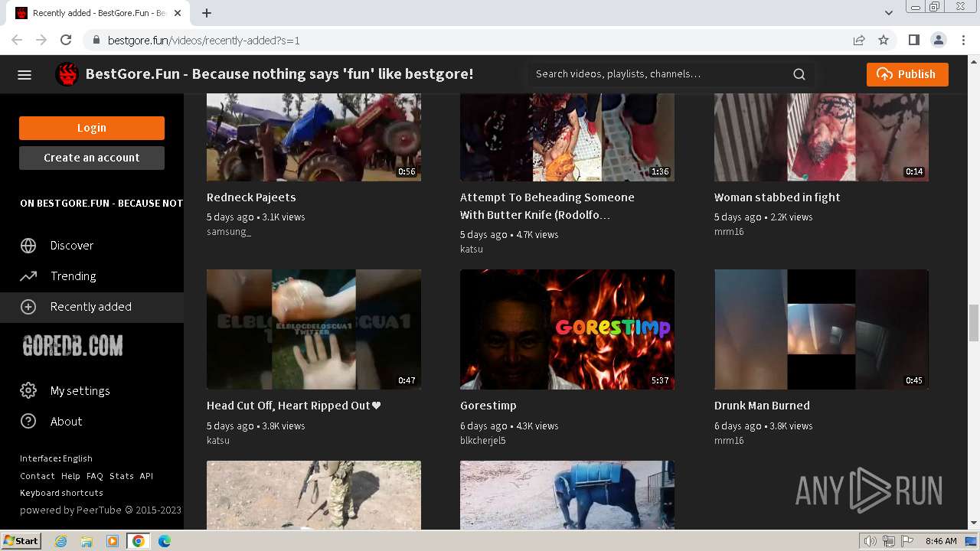Click the About question mark icon
The image size is (980, 551).
click(x=28, y=422)
